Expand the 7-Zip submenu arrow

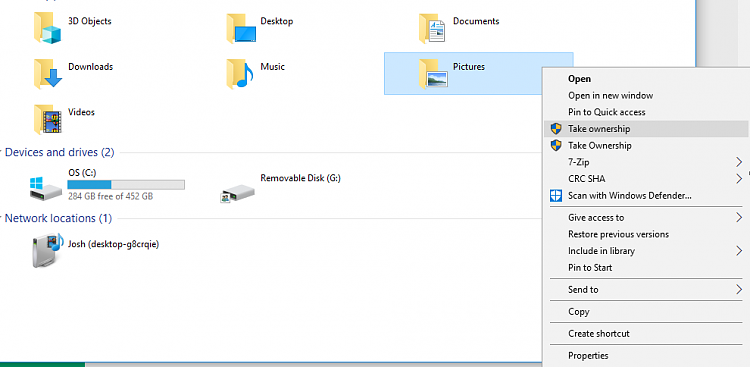[739, 162]
